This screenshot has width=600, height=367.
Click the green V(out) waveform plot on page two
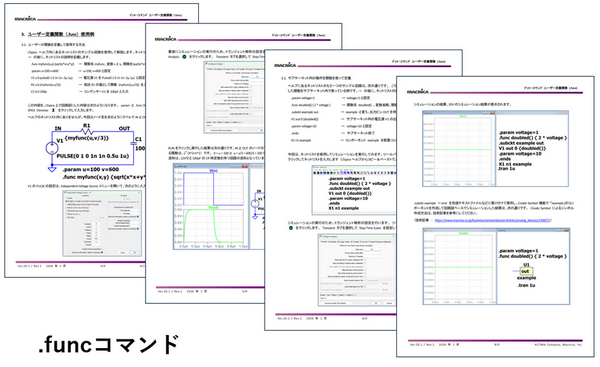[x=213, y=226]
